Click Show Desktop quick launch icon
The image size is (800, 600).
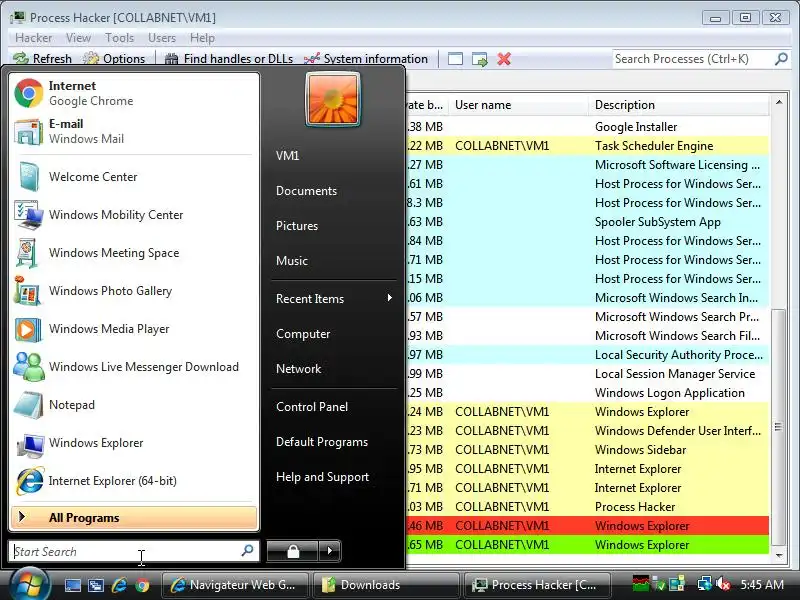point(73,585)
